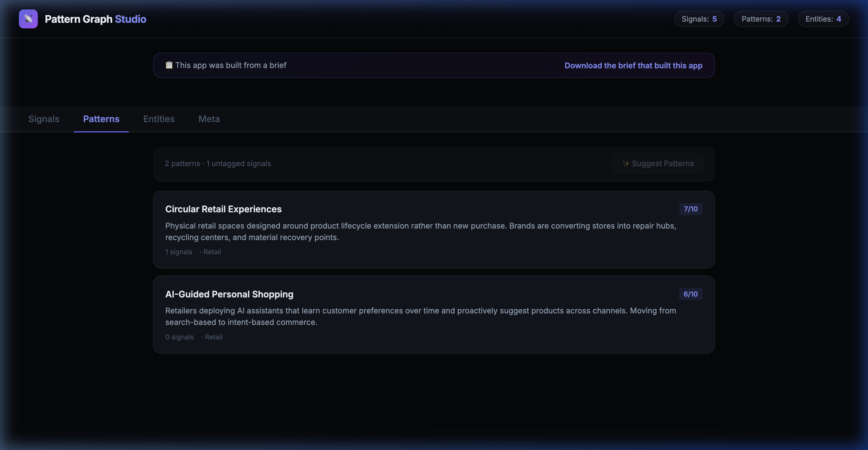
Task: Click Retail tag under Circular Retail Experiences
Action: (x=212, y=252)
